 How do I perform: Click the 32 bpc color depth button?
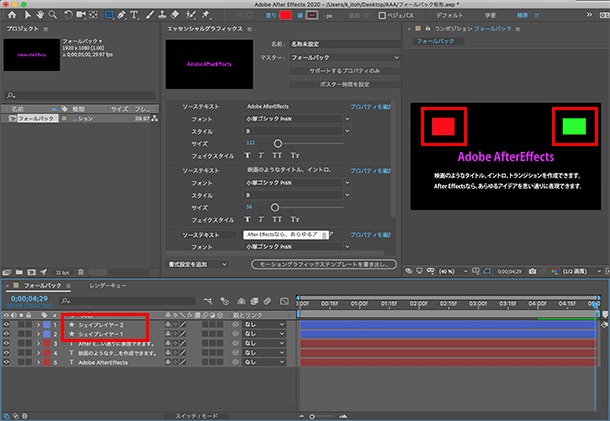point(62,272)
